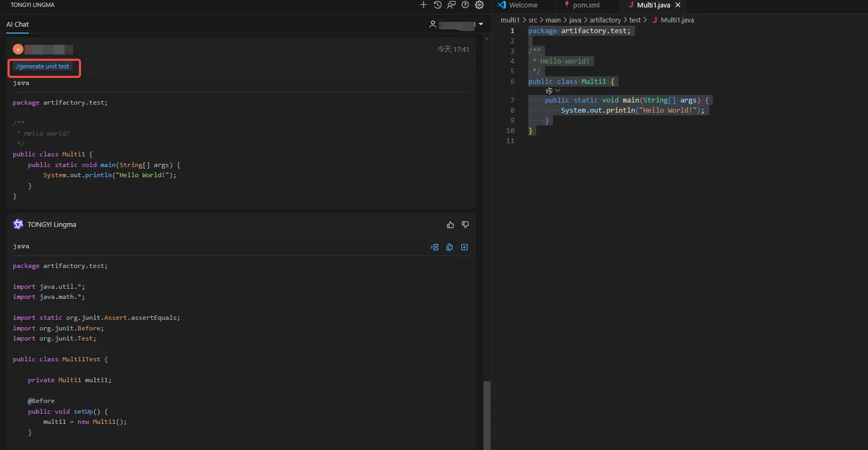The width and height of the screenshot is (868, 450).
Task: Click 'private Multi1 multi1;' line
Action: tap(69, 380)
